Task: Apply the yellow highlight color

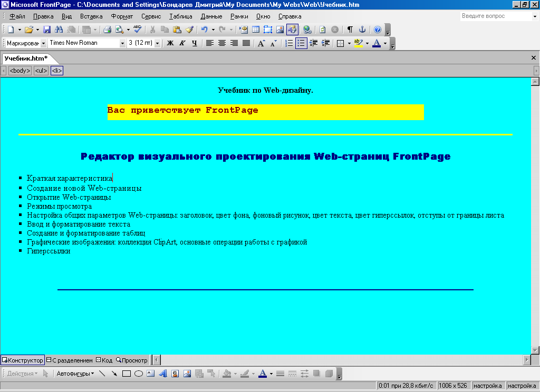Action: (x=358, y=43)
